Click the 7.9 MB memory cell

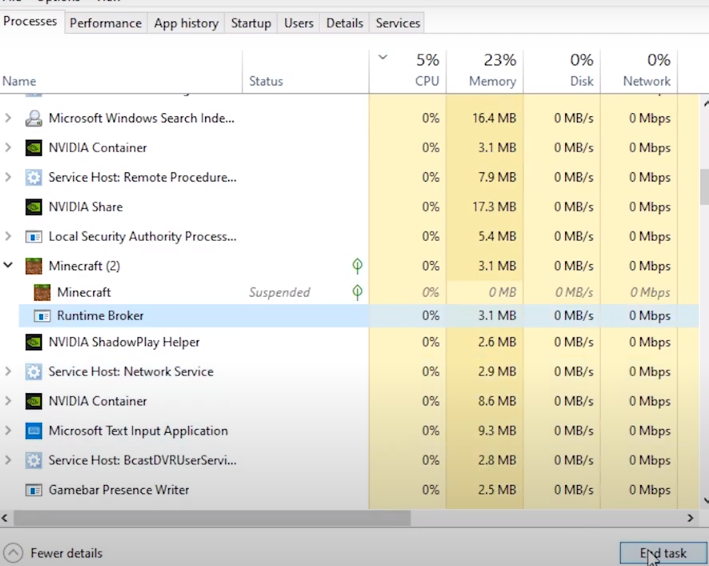(497, 177)
